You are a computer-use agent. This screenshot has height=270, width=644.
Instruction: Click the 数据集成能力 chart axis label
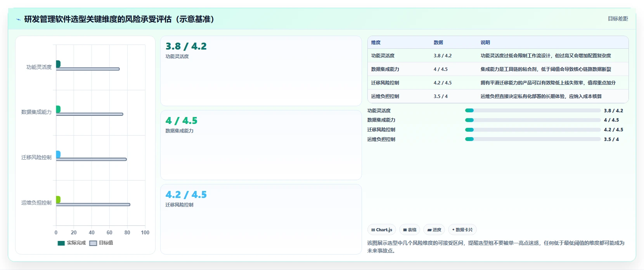(x=36, y=112)
